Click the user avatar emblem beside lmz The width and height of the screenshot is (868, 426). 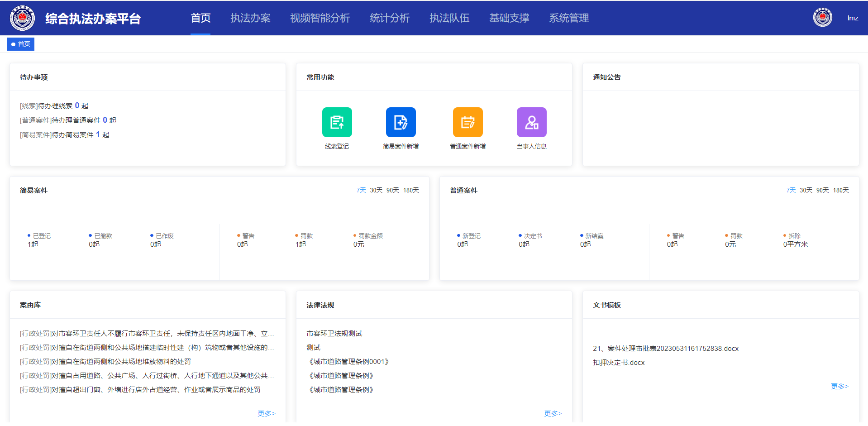822,18
